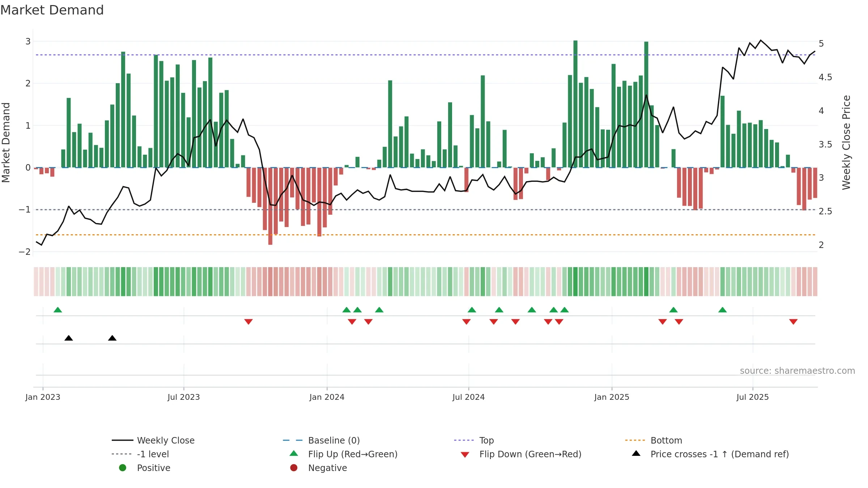Click the Jul 2024 x-axis label
This screenshot has width=868, height=488.
click(469, 397)
